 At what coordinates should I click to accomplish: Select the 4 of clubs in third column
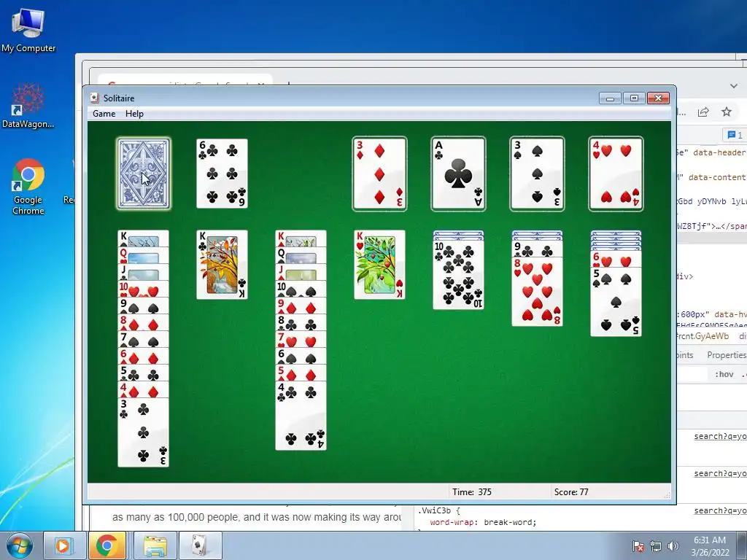click(301, 416)
